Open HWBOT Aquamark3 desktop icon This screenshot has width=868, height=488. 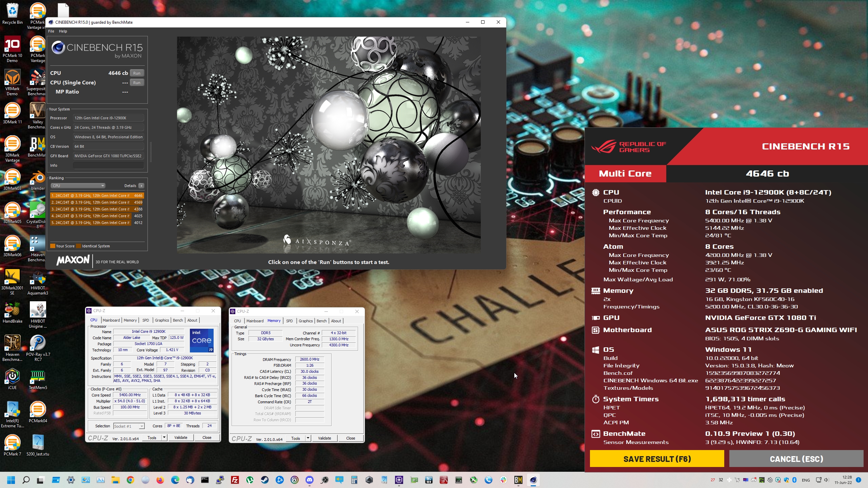pos(38,282)
